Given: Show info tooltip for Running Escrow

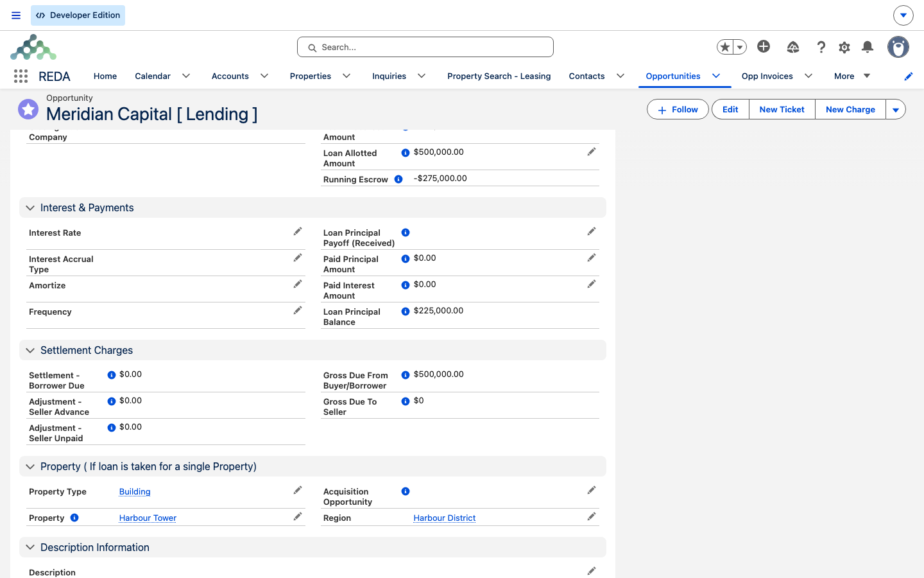Looking at the screenshot, I should point(398,179).
